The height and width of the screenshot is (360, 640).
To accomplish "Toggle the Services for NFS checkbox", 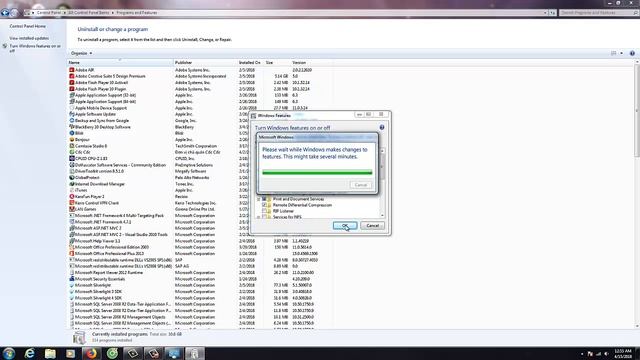I will [x=264, y=217].
